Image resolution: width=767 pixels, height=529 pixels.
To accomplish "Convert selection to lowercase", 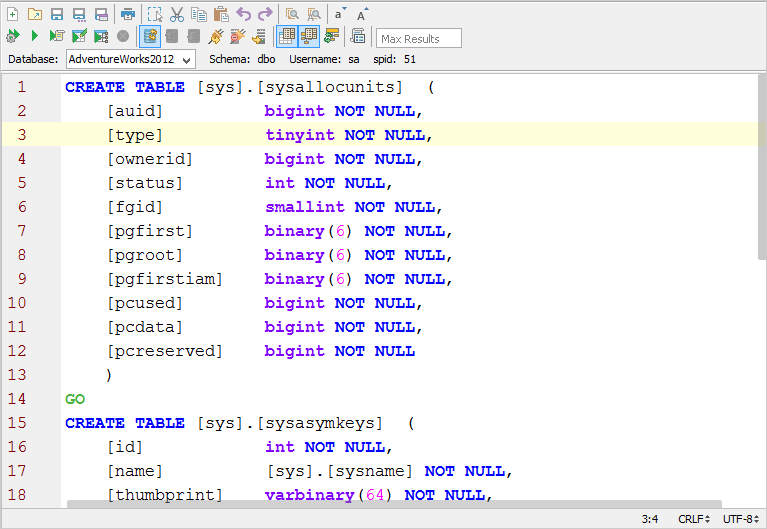I will (340, 15).
